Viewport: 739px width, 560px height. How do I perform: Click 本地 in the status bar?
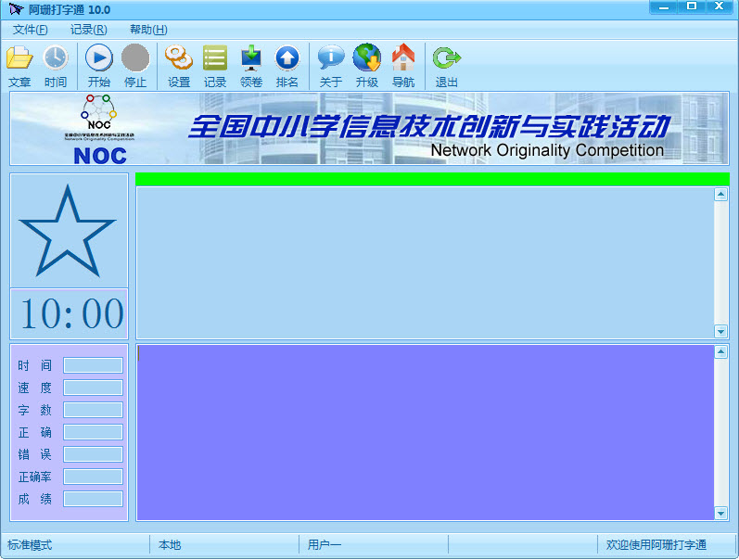click(x=170, y=545)
